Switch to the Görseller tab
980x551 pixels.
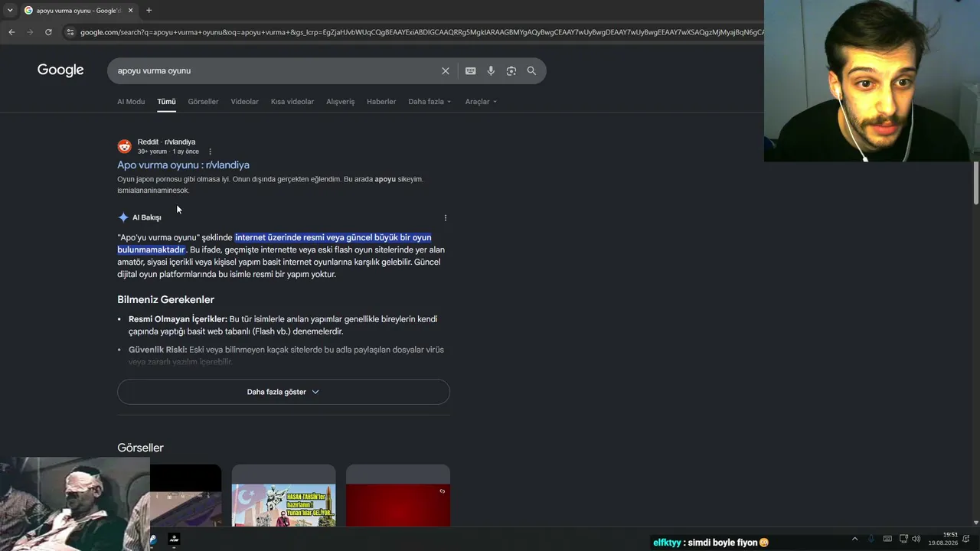203,102
